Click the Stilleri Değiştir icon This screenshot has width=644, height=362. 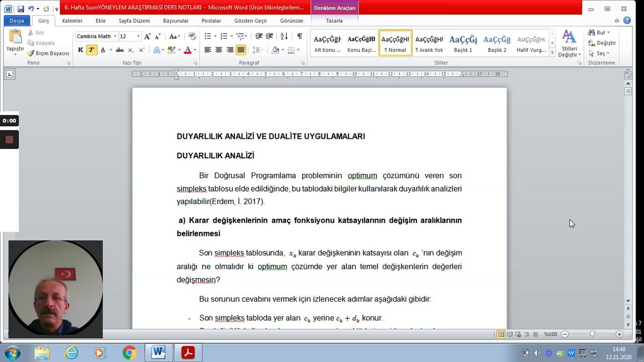pyautogui.click(x=569, y=43)
